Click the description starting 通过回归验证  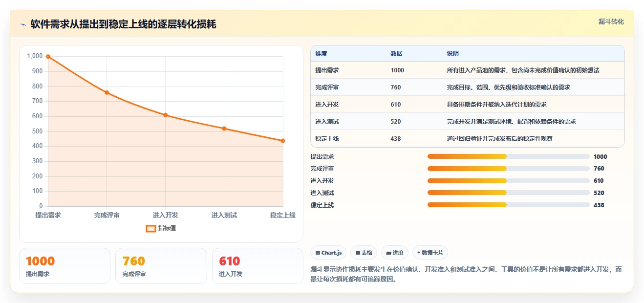tap(500, 139)
